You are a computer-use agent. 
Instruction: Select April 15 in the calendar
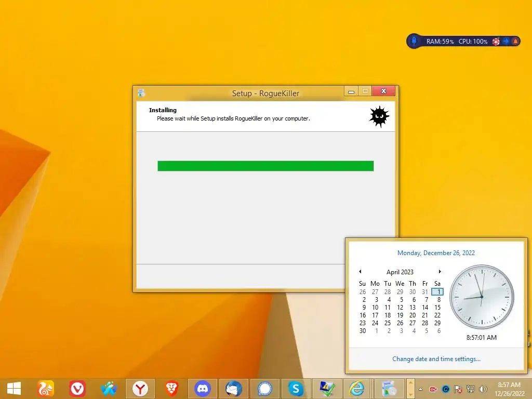(437, 308)
